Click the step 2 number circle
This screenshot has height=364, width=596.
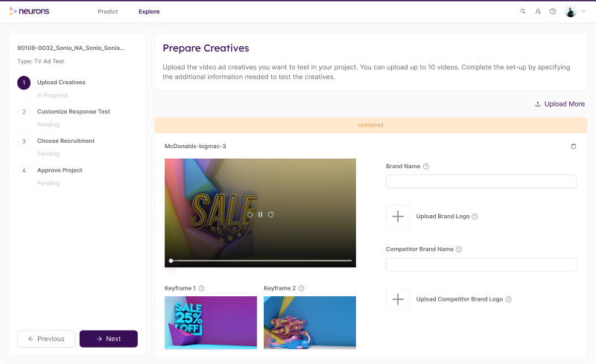24,112
